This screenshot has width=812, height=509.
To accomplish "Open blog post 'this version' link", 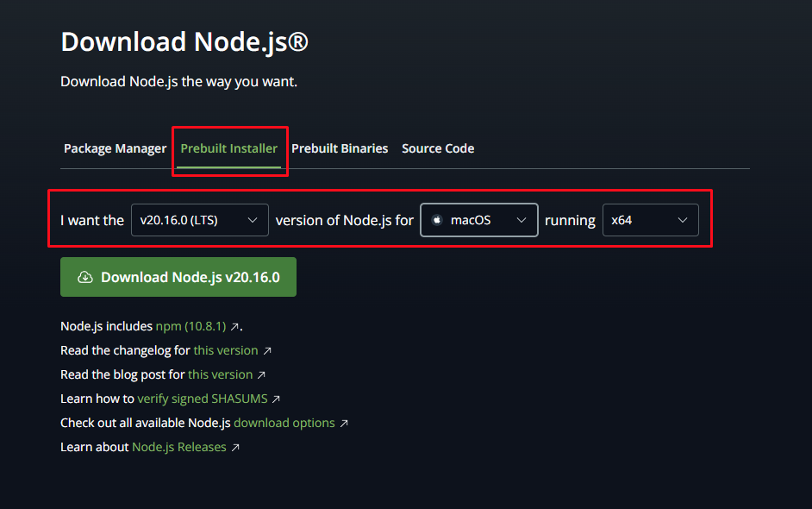I will (x=220, y=374).
